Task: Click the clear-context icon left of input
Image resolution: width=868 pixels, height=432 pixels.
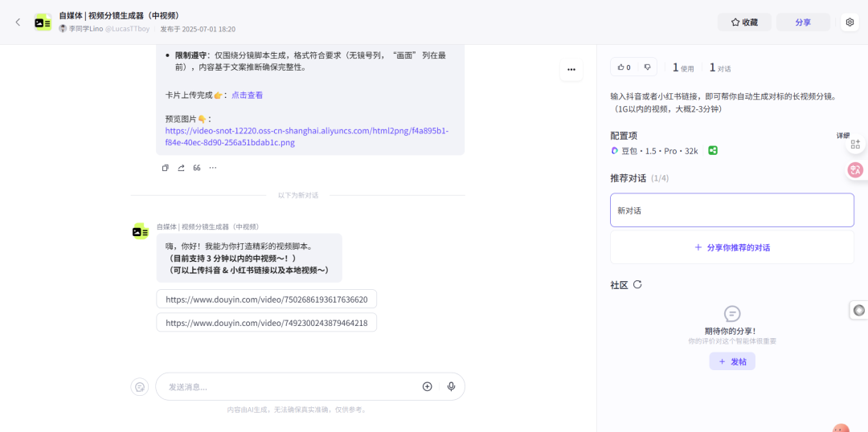Action: click(140, 387)
